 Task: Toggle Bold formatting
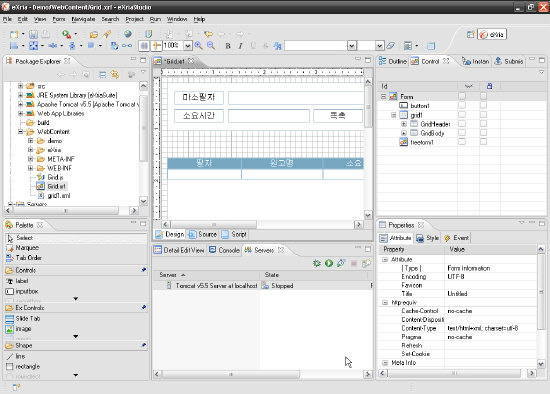(228, 46)
